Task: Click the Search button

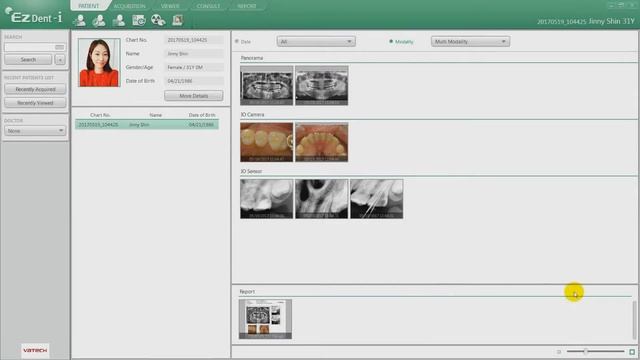Action: coord(28,60)
